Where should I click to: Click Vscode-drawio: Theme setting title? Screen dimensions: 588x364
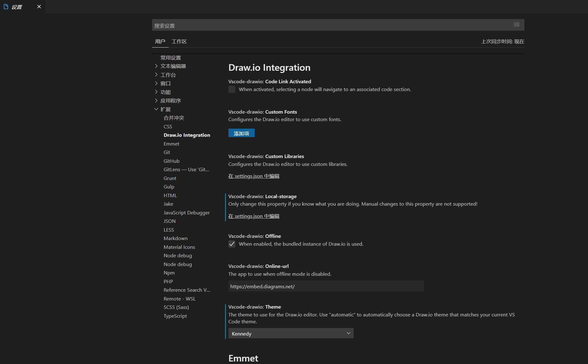254,307
